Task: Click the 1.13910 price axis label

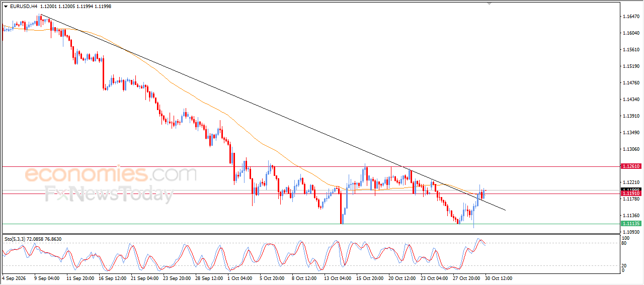Action: click(x=630, y=116)
